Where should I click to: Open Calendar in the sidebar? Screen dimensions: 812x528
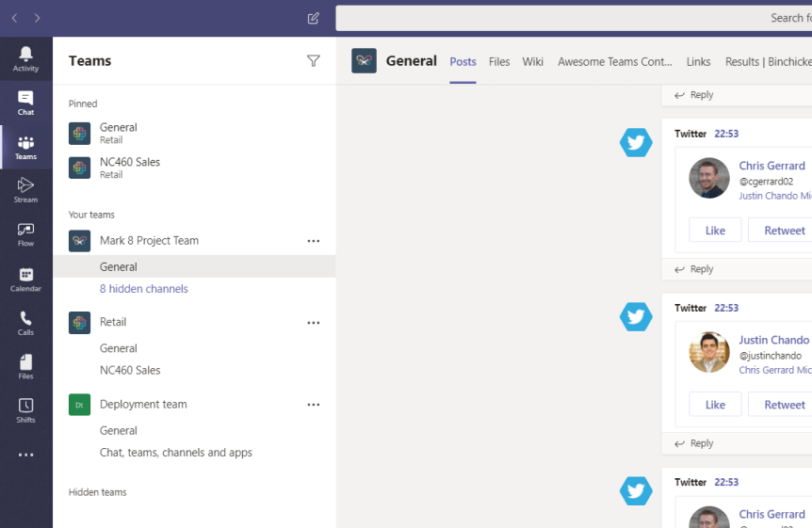pos(25,279)
